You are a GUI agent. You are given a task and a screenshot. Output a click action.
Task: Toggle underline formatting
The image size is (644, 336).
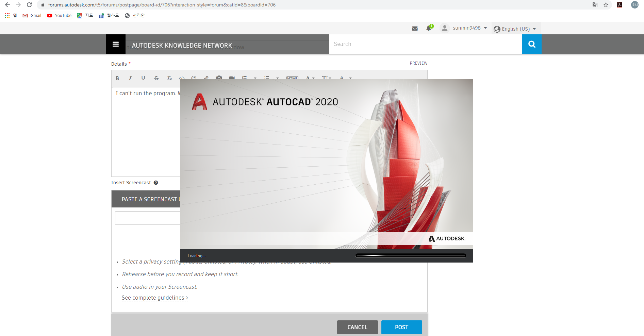click(143, 79)
